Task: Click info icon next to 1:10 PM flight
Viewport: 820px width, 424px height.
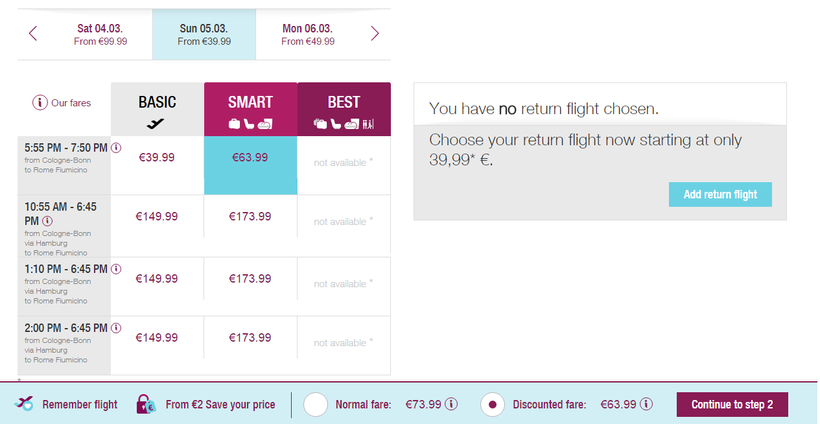Action: point(117,269)
